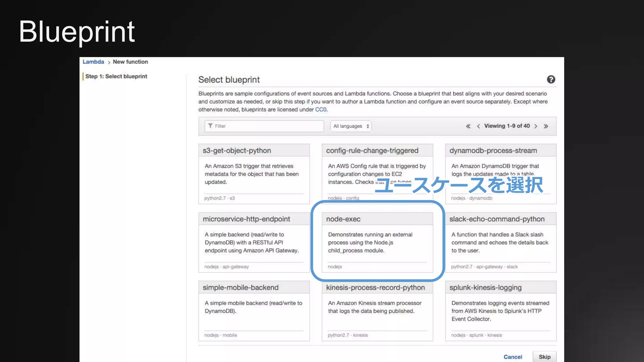Go to first page of blueprints
The width and height of the screenshot is (644, 362).
coord(468,126)
